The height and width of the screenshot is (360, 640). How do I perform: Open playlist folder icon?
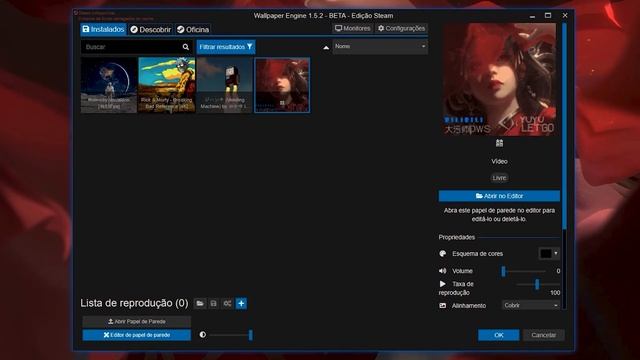pyautogui.click(x=200, y=303)
